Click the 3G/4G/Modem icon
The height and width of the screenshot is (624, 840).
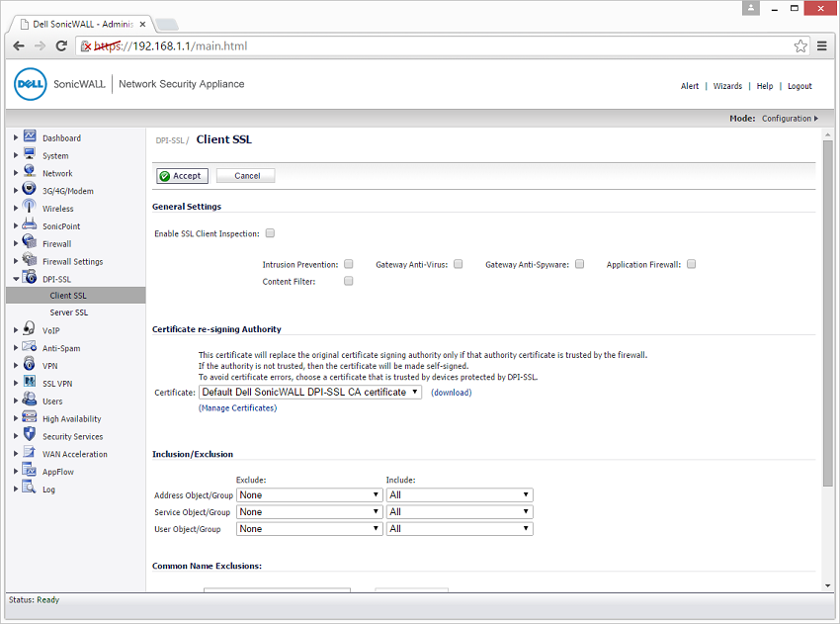click(x=30, y=189)
